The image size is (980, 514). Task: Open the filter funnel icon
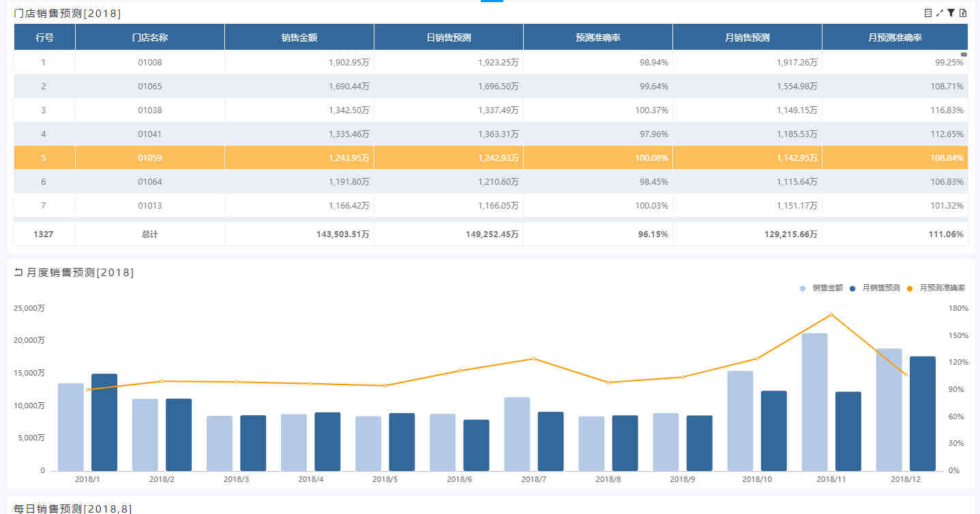click(x=951, y=13)
